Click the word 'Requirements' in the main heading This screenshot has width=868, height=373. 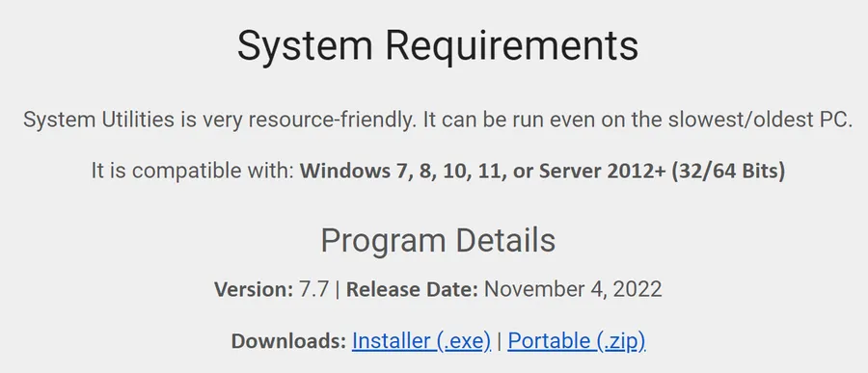(511, 46)
